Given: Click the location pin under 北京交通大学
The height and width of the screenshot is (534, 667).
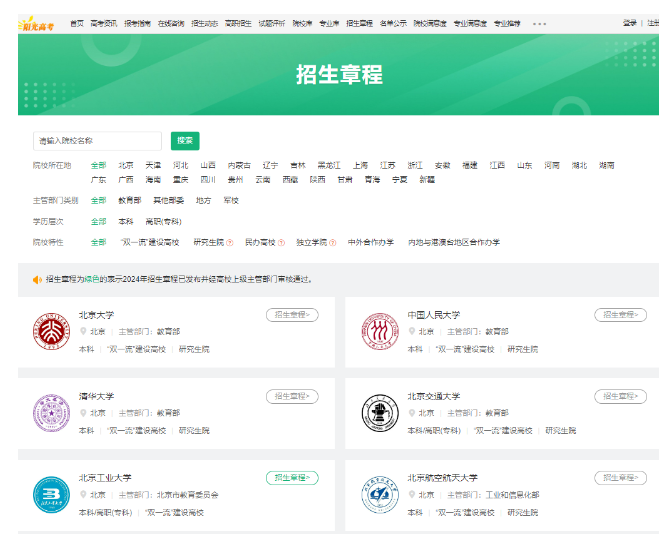Looking at the screenshot, I should (412, 413).
